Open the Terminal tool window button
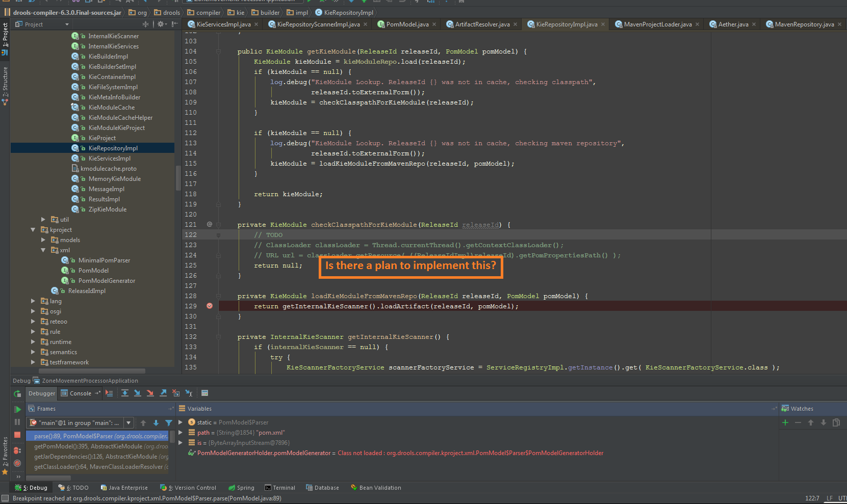This screenshot has height=504, width=847. 280,488
